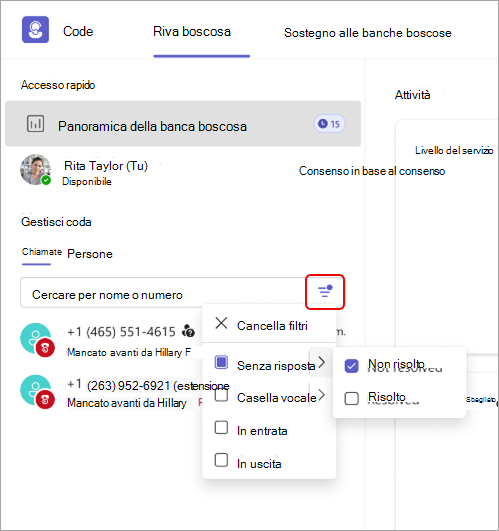Switch to the Riva boscosa tab
This screenshot has height=531, width=499.
(192, 32)
